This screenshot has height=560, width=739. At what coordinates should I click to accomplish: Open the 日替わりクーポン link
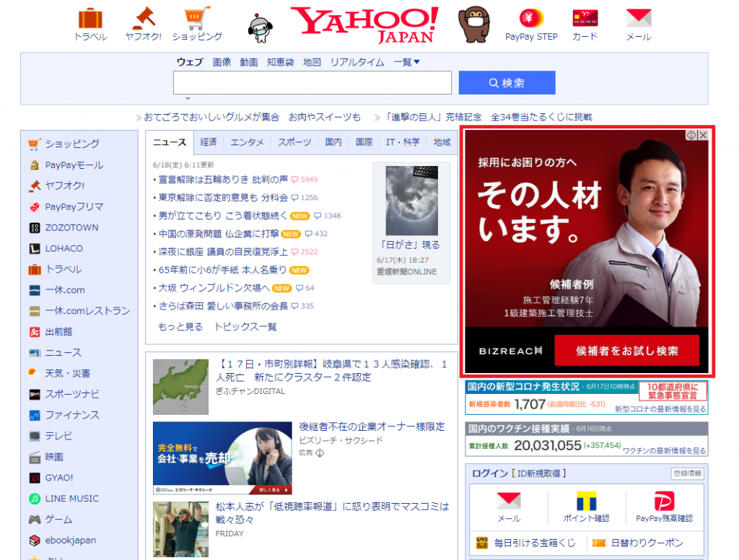[x=647, y=543]
